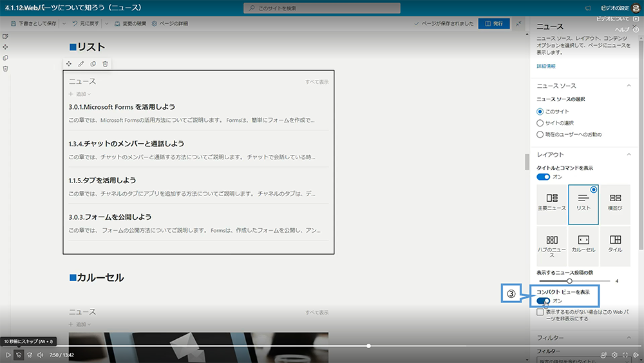Image resolution: width=644 pixels, height=363 pixels.
Task: Select the タイル layout
Action: [615, 246]
